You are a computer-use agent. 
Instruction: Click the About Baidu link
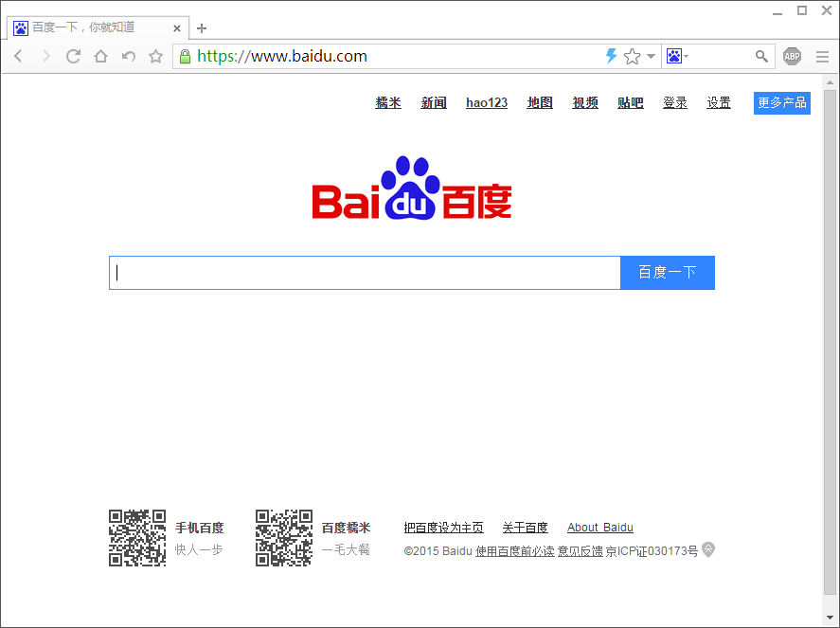coord(599,528)
